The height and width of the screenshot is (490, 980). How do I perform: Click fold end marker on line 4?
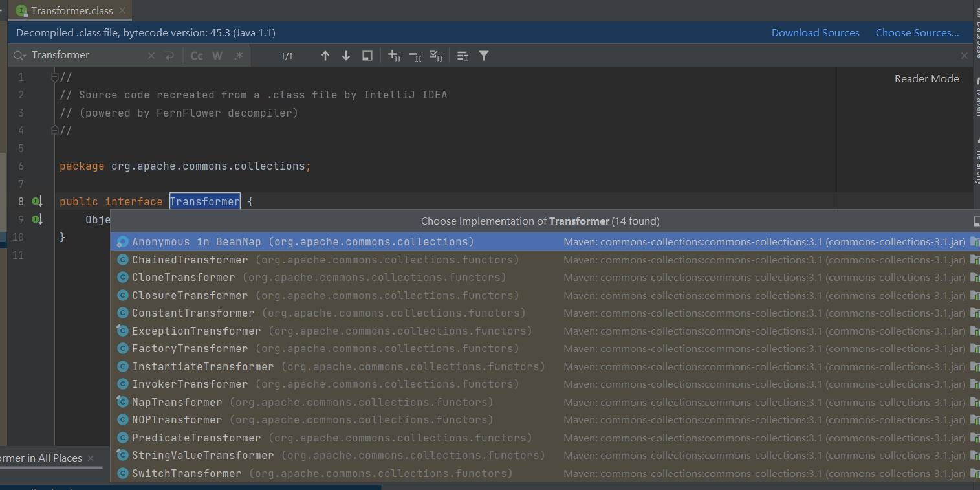click(x=54, y=130)
